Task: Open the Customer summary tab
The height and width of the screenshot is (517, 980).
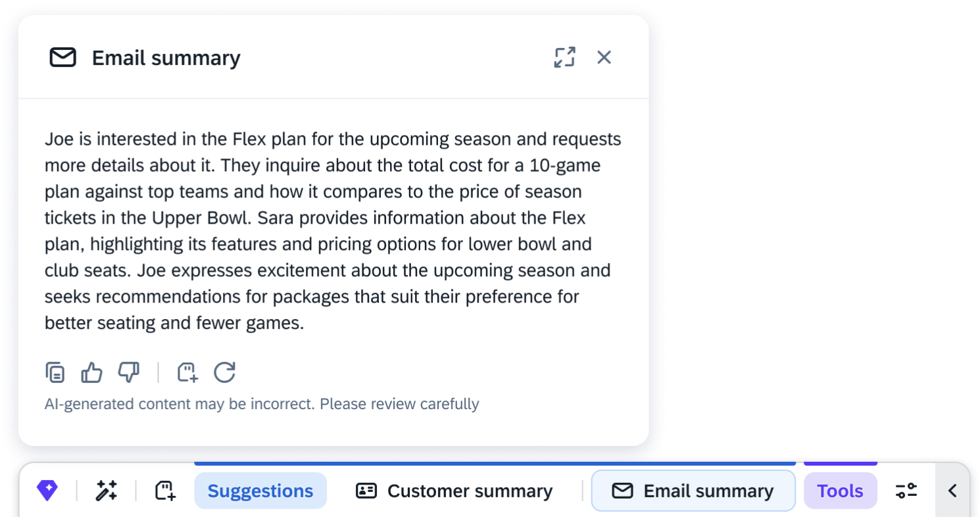Action: click(x=454, y=491)
